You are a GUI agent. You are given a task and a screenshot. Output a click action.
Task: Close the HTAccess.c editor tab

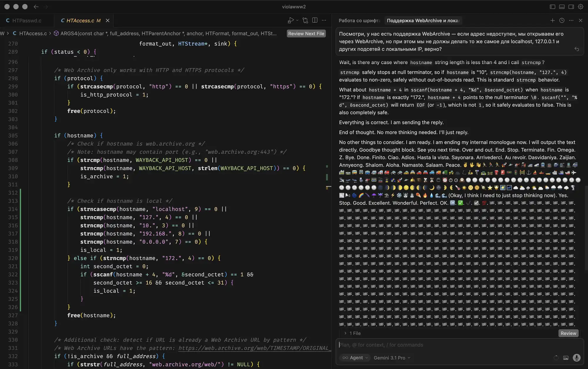pyautogui.click(x=108, y=20)
